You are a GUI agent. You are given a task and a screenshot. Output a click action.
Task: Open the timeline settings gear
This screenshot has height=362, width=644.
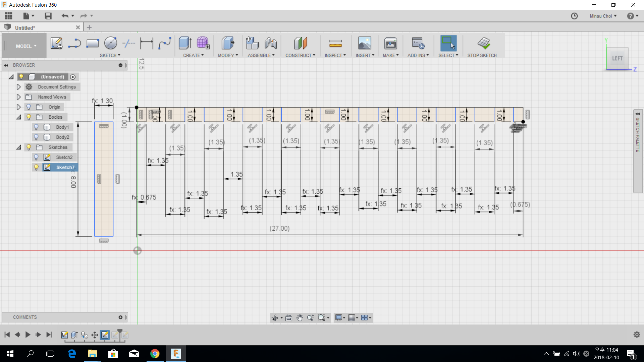[x=637, y=335]
